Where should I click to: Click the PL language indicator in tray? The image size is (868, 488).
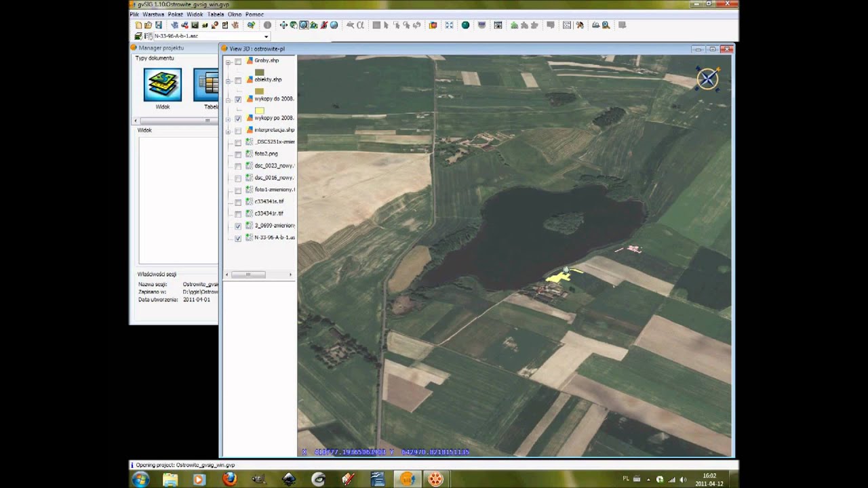click(626, 479)
